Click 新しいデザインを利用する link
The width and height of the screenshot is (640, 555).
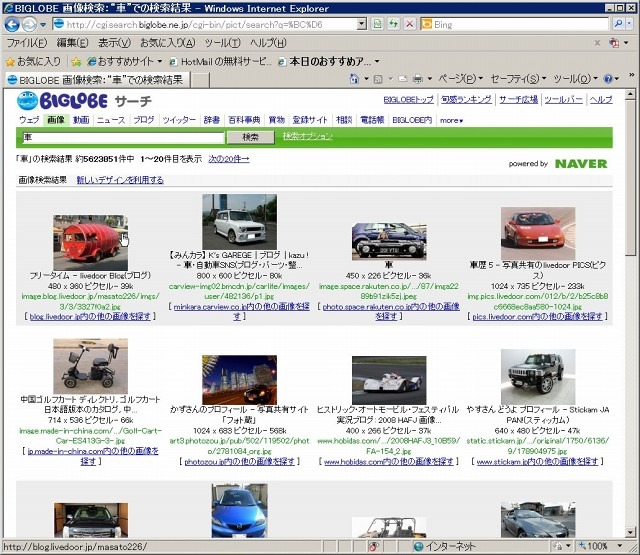click(x=120, y=180)
